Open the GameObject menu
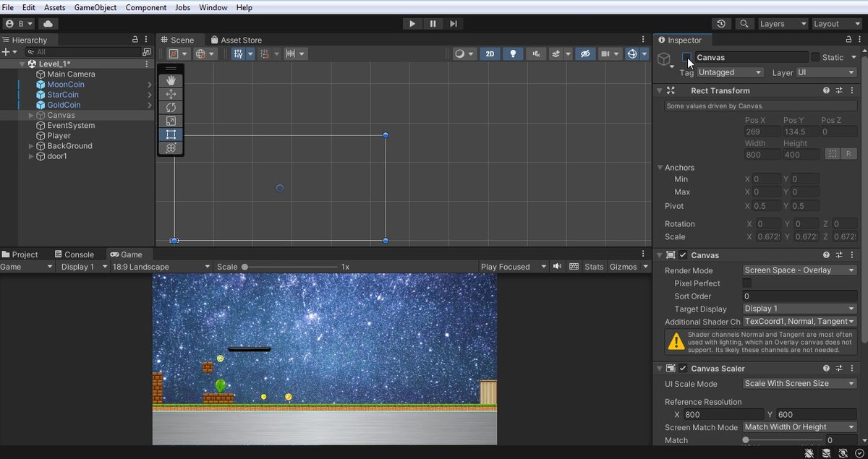The image size is (868, 459). pyautogui.click(x=95, y=7)
